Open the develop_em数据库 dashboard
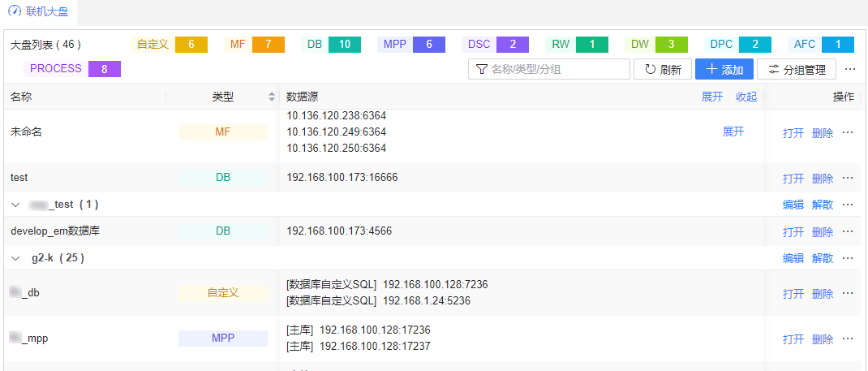 pos(793,231)
